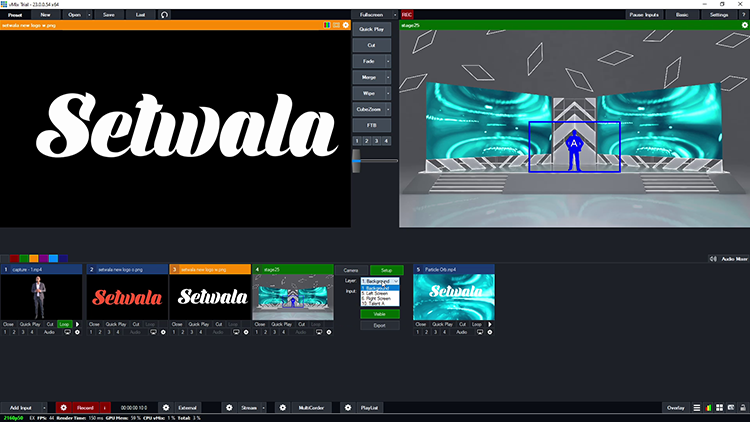Switch to the Camera tab
The width and height of the screenshot is (750, 422).
click(x=351, y=270)
